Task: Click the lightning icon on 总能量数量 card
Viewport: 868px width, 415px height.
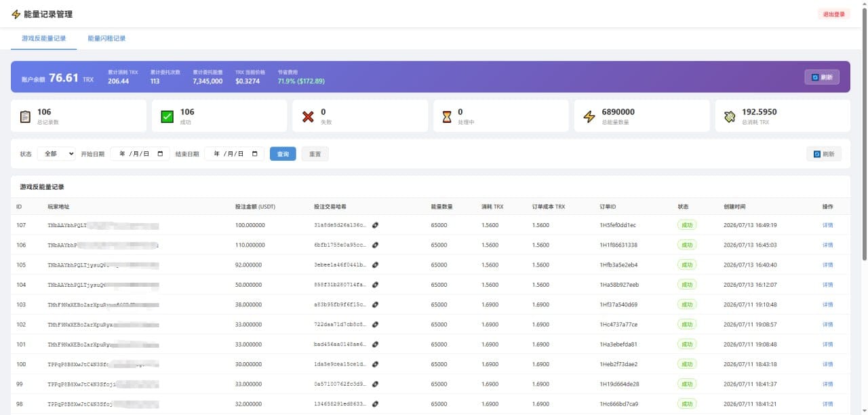Action: (589, 117)
